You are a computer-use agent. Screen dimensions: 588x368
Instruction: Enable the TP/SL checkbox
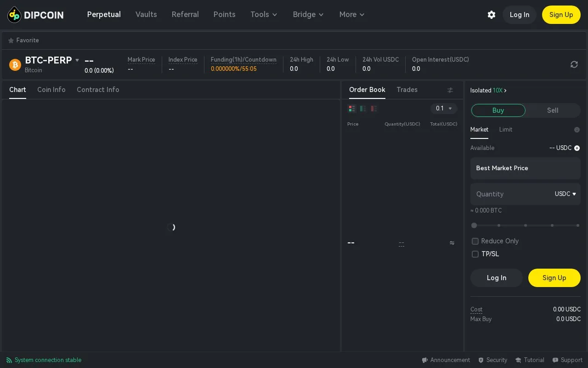(475, 254)
